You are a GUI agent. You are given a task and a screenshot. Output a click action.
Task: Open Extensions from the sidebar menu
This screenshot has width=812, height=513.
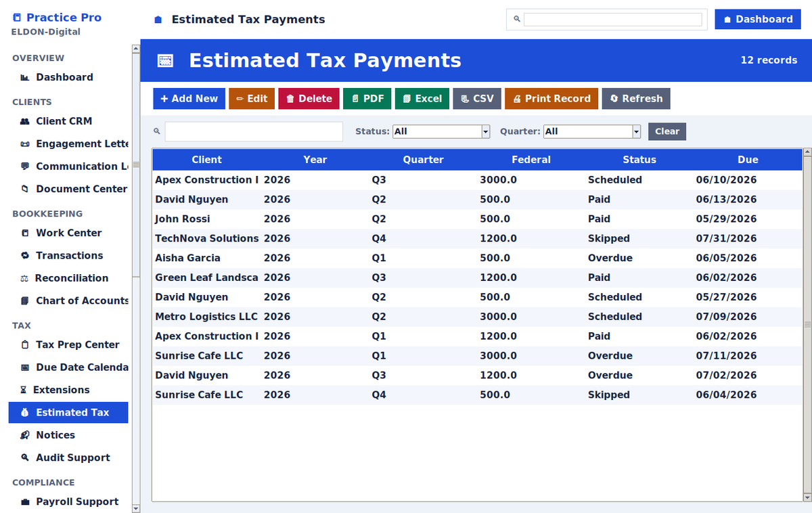click(68, 390)
